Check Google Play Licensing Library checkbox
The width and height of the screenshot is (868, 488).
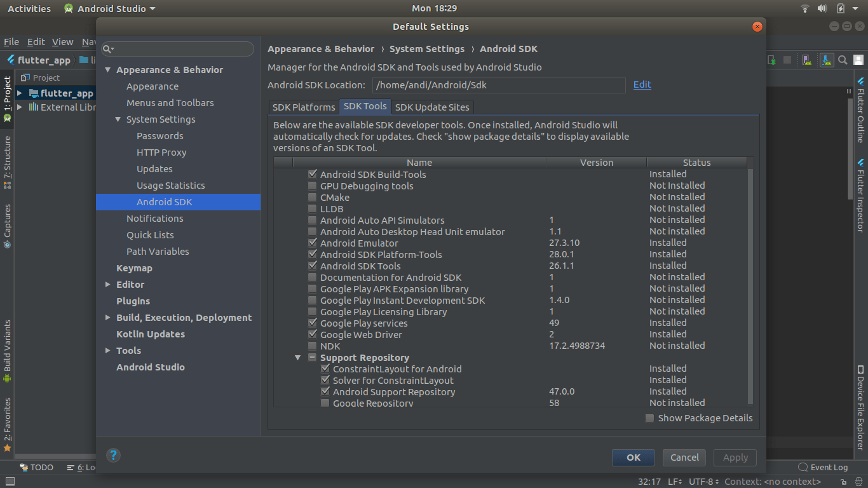point(312,311)
